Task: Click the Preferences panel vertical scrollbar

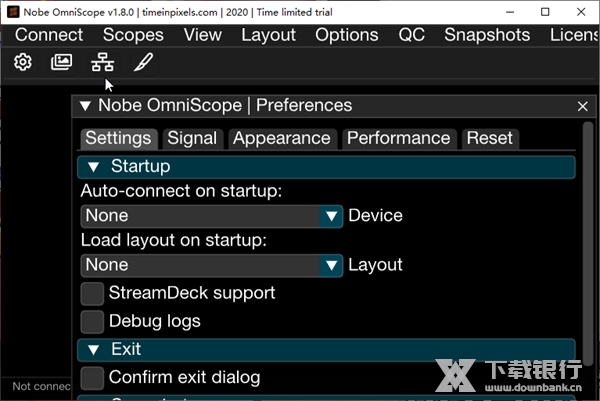Action: (x=588, y=250)
